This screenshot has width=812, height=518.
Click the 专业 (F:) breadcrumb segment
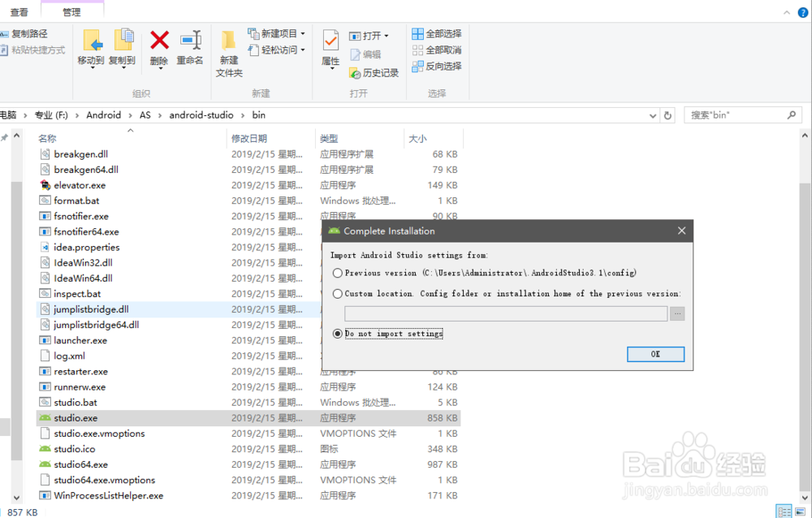51,115
